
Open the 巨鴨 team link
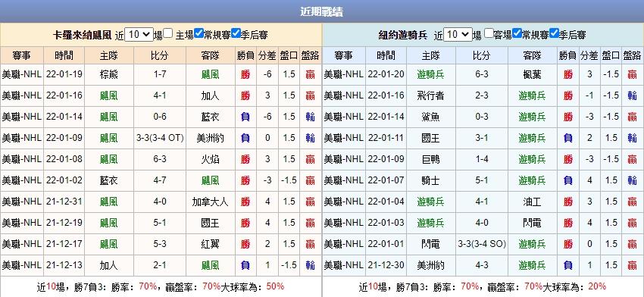(430, 159)
